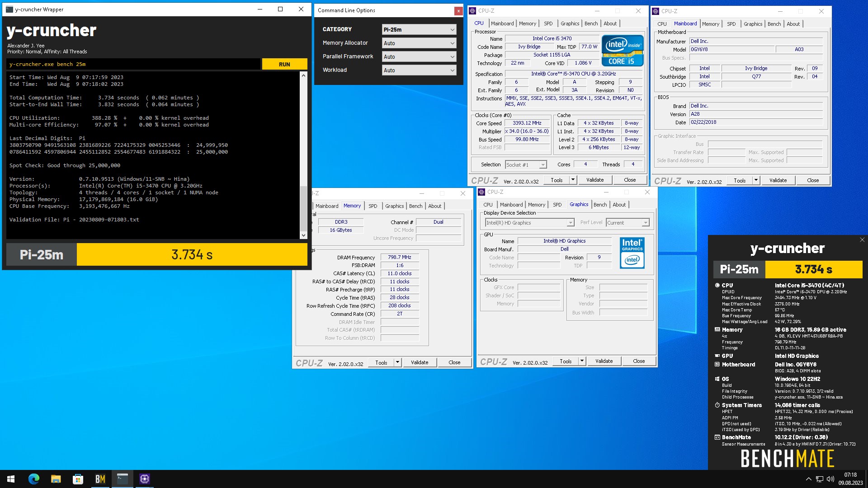The image size is (868, 488).
Task: Click the Intel Graphics logo in CPU-Z
Action: tap(632, 253)
